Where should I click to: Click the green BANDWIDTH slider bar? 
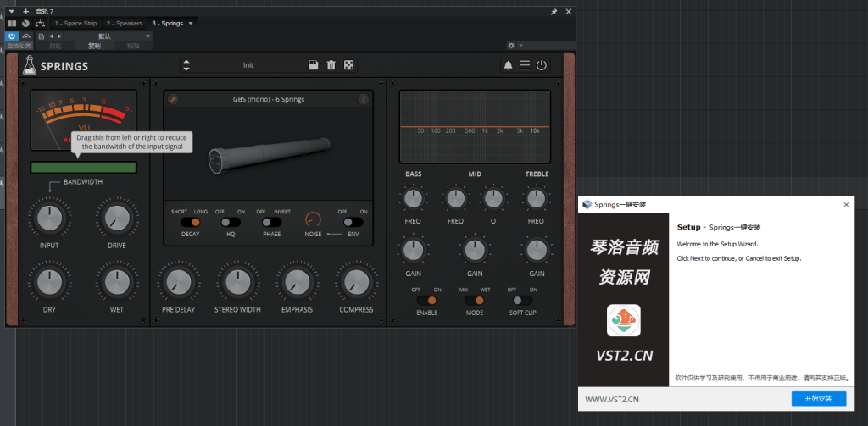pos(83,168)
